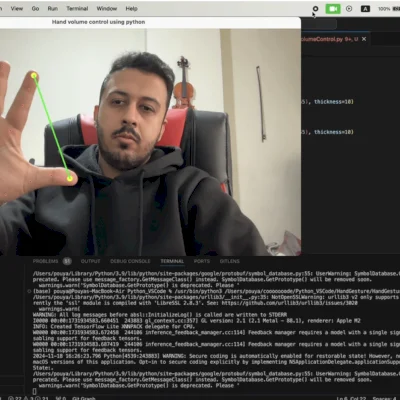Click the circled play icon in menu bar
This screenshot has width=400, height=400.
click(x=349, y=9)
